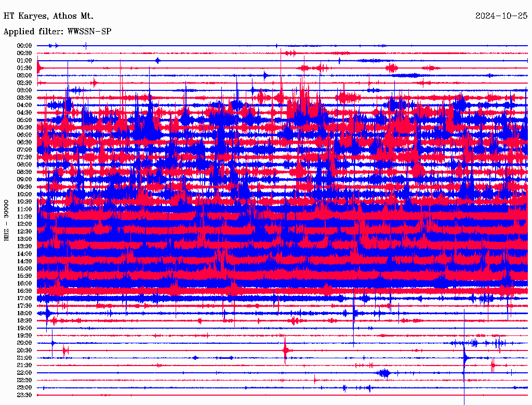Select the 23:00 time label

pos(24,388)
